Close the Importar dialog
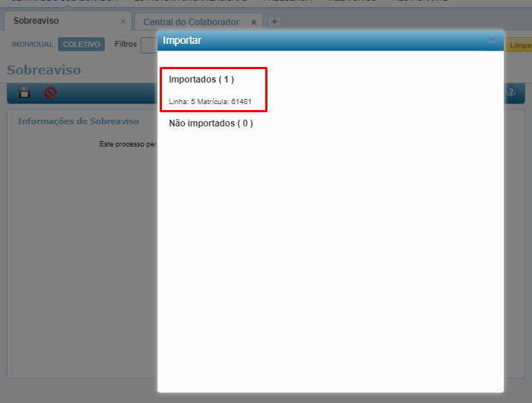The image size is (532, 403). click(x=492, y=40)
